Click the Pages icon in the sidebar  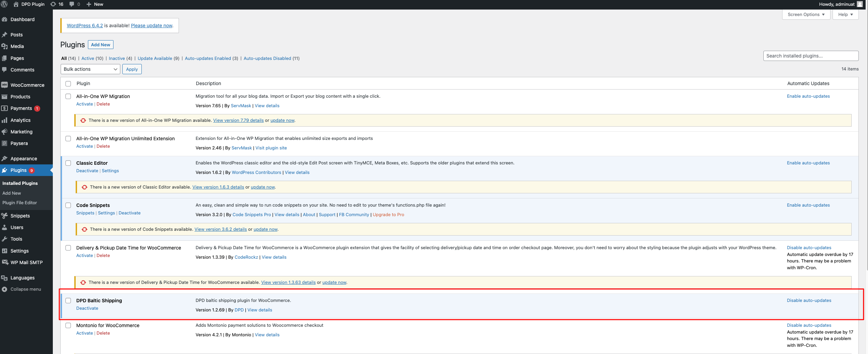click(4, 58)
